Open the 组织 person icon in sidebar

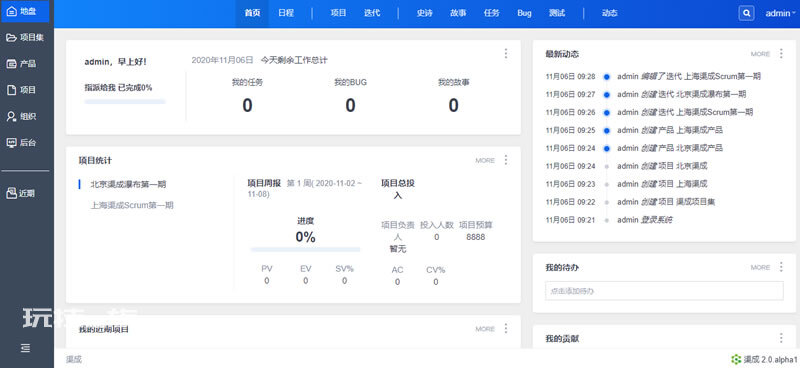point(11,116)
